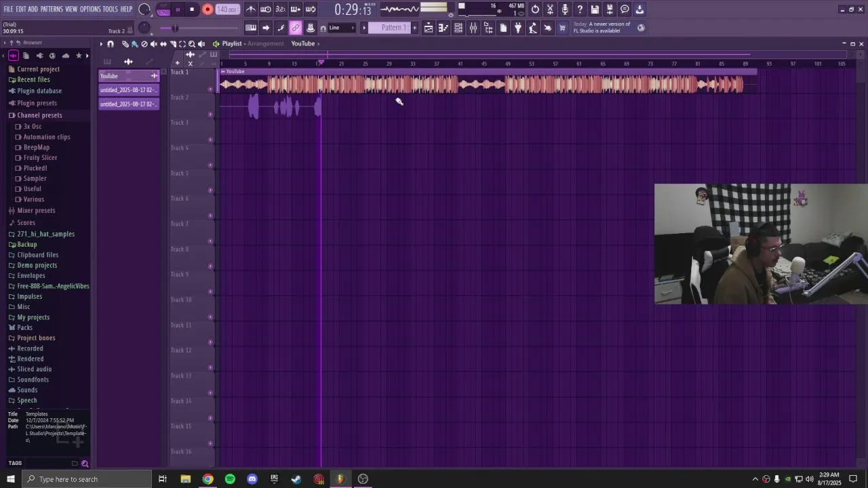Open the Channel rack icon
This screenshot has height=488, width=868.
(458, 28)
